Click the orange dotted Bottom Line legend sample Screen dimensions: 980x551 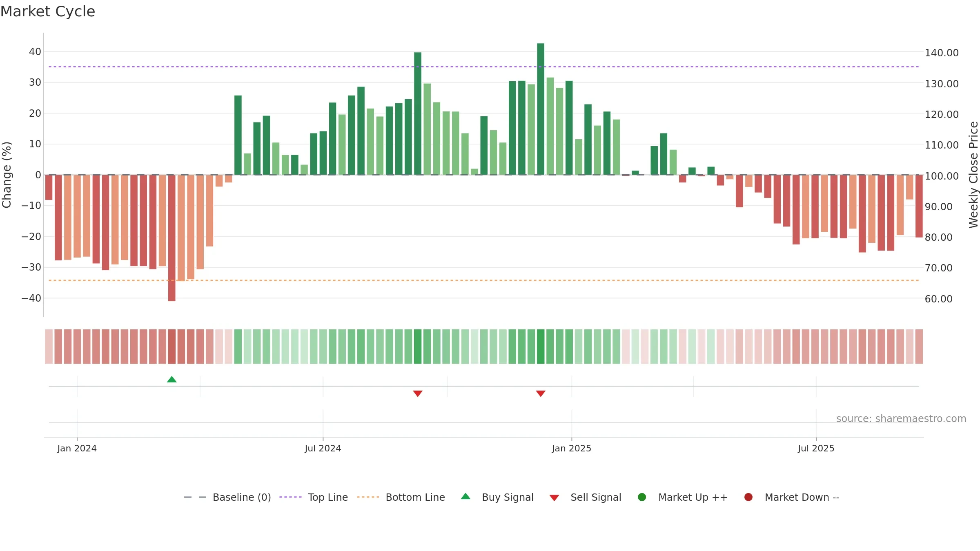point(368,497)
